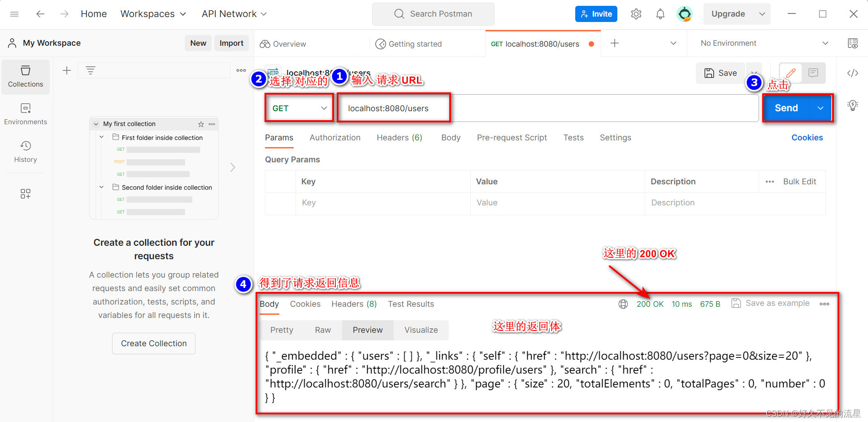Click Bulk Edit
868x422 pixels.
799,182
